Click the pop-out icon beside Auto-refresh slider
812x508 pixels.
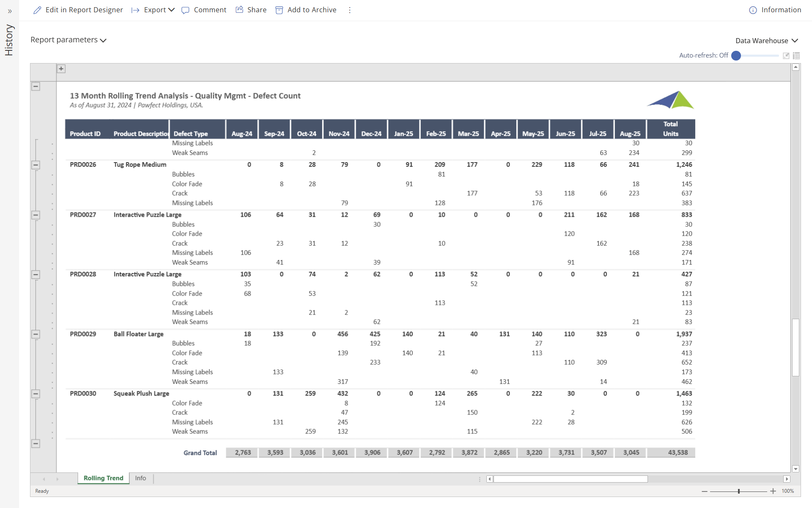click(786, 55)
